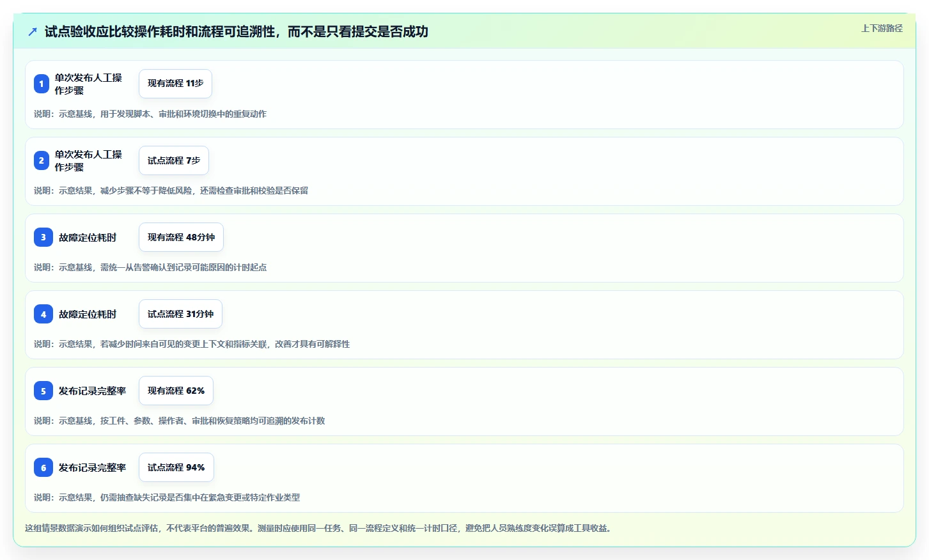The height and width of the screenshot is (560, 929).
Task: Click 单次发布人工操作步骤 label in card 1
Action: 88,84
